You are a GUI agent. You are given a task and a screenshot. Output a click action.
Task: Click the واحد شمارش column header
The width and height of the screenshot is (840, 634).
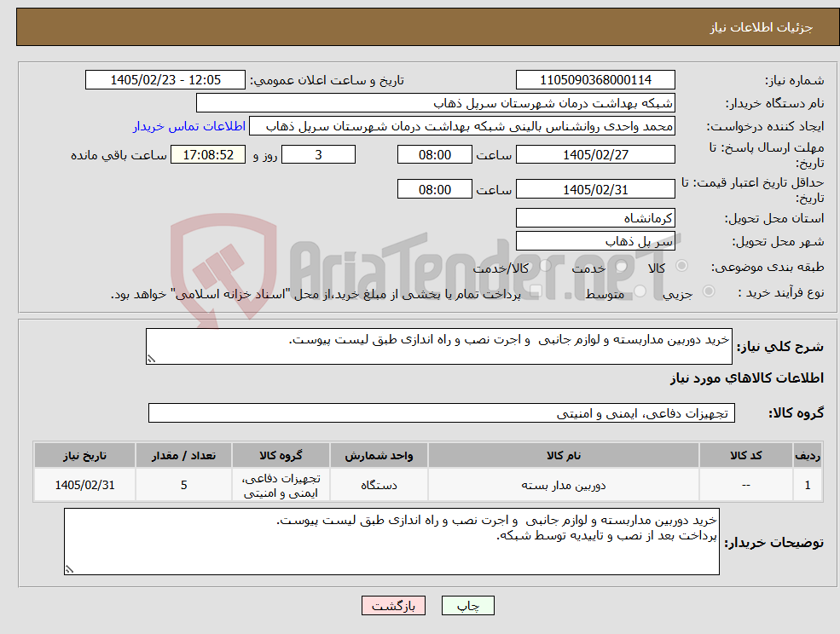pos(379,455)
